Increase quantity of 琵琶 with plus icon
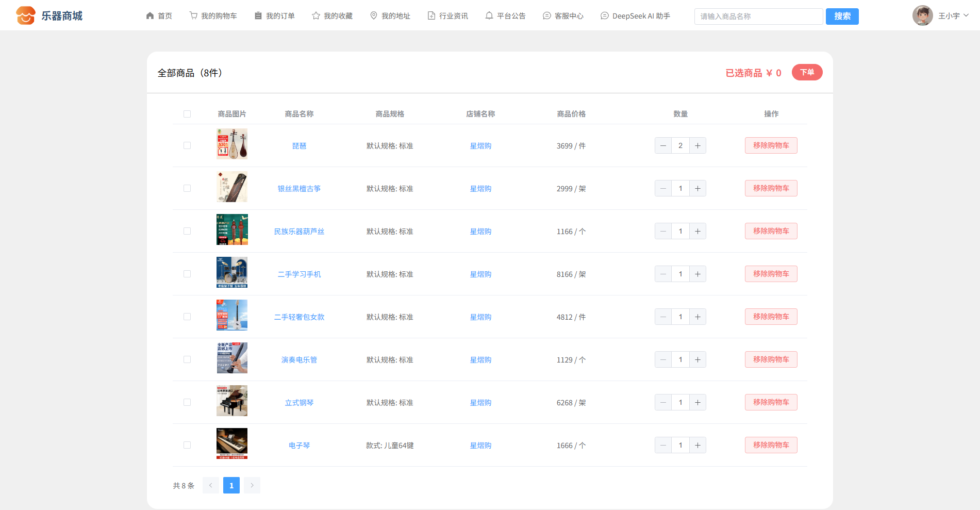 point(697,146)
